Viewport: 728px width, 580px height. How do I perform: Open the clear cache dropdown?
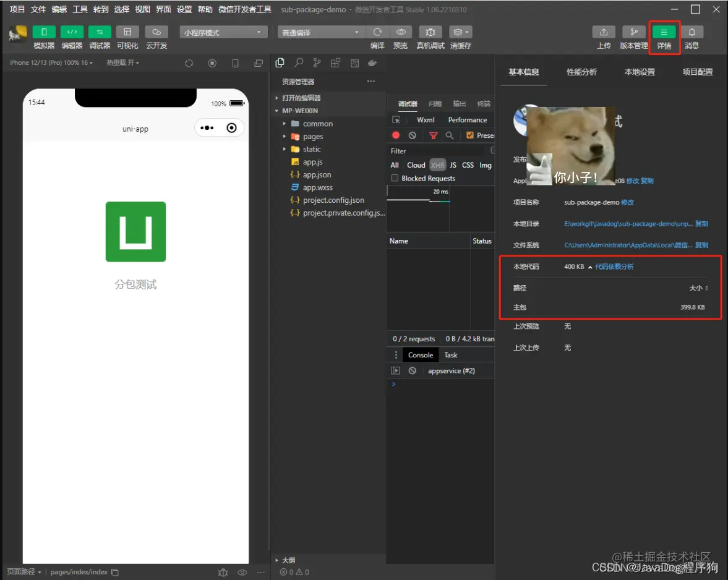click(461, 32)
